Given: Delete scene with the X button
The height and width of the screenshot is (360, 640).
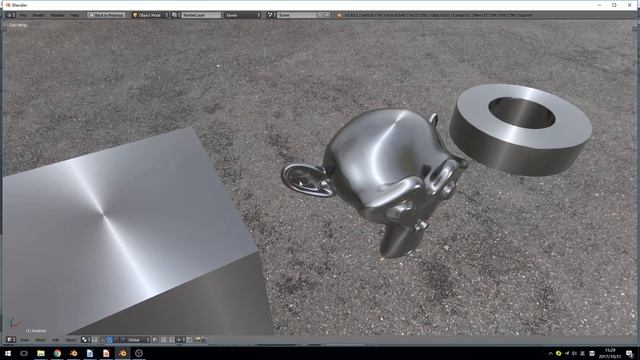Looking at the screenshot, I should [x=327, y=15].
